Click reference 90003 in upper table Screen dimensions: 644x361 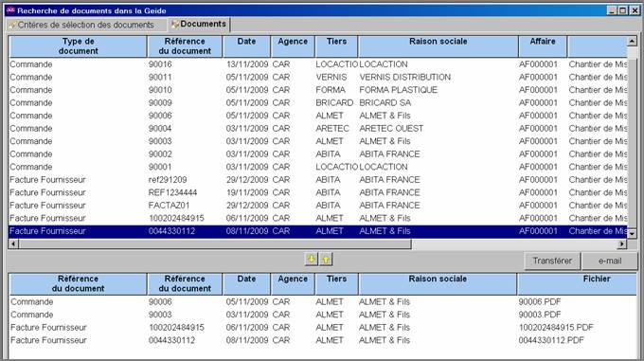point(160,141)
